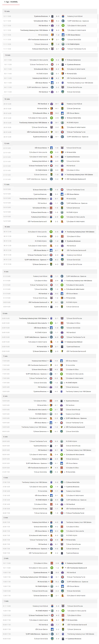The image size is (99, 644).
Task: Click FK STARÁ MYJAVA crest in 14. kolo 0-1 match
Action: point(52,74)
